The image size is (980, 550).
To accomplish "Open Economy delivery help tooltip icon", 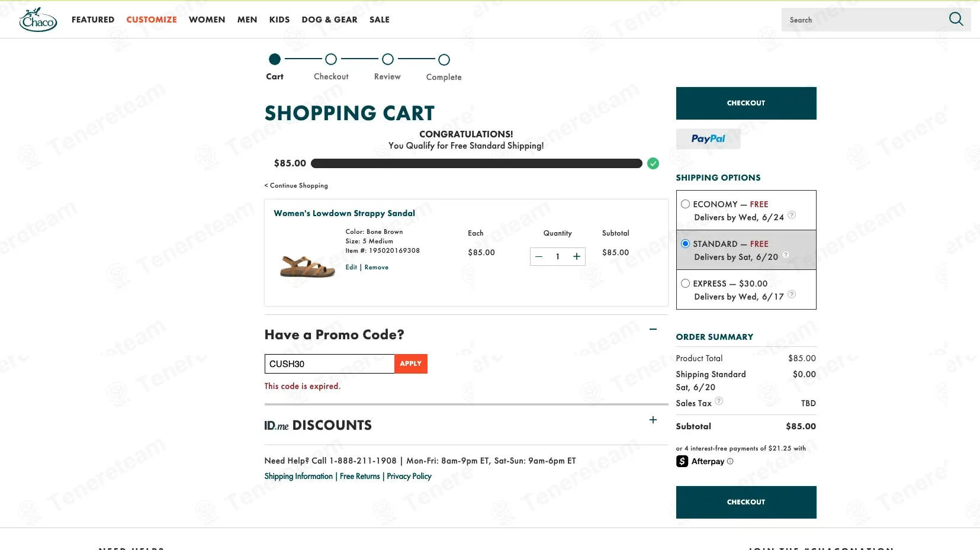I will point(792,216).
